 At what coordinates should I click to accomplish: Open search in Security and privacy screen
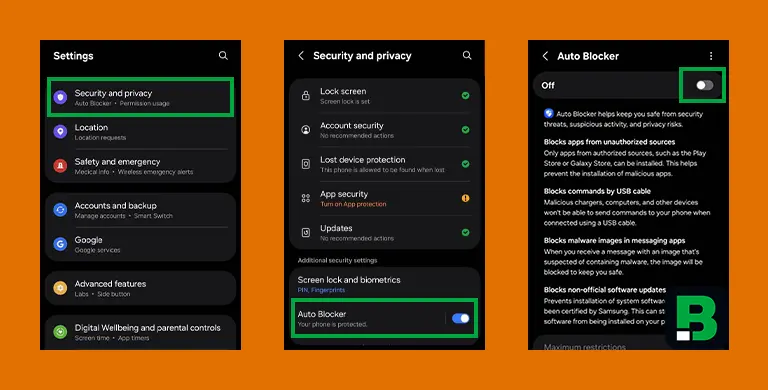[467, 55]
